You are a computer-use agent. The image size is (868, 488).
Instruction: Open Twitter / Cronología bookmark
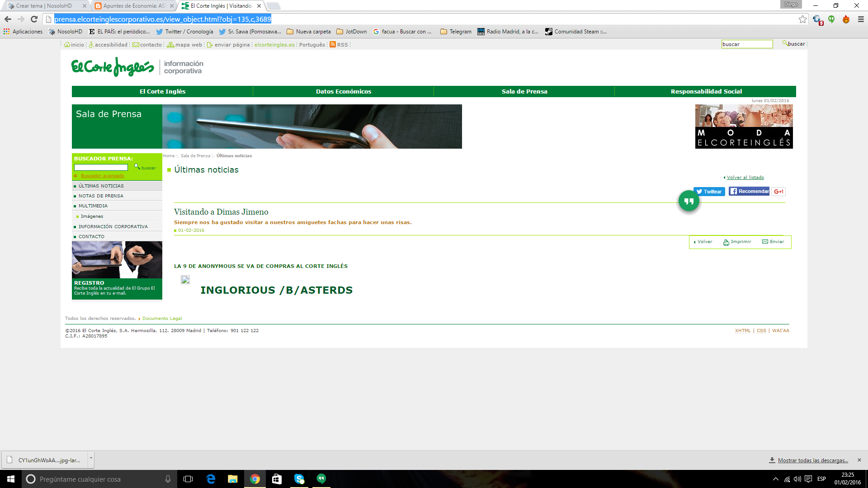coord(184,32)
